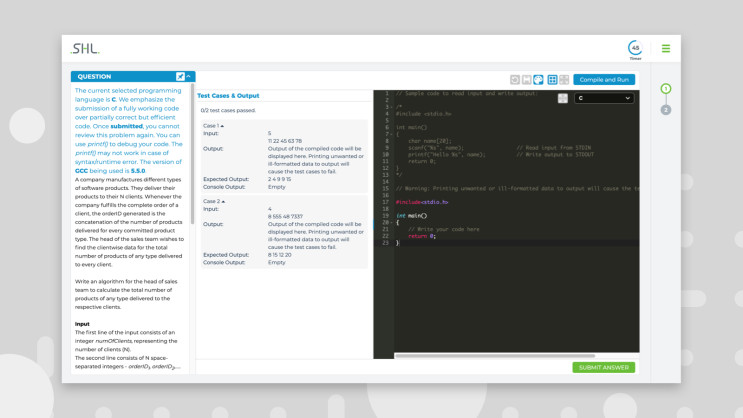Collapse the Question panel with chevron
The image size is (743, 418).
[189, 76]
